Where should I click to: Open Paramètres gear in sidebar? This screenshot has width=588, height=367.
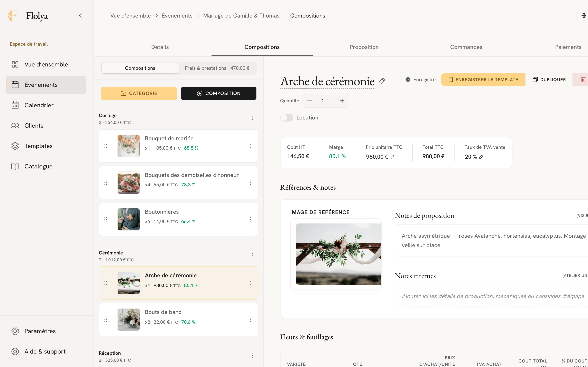(15, 331)
